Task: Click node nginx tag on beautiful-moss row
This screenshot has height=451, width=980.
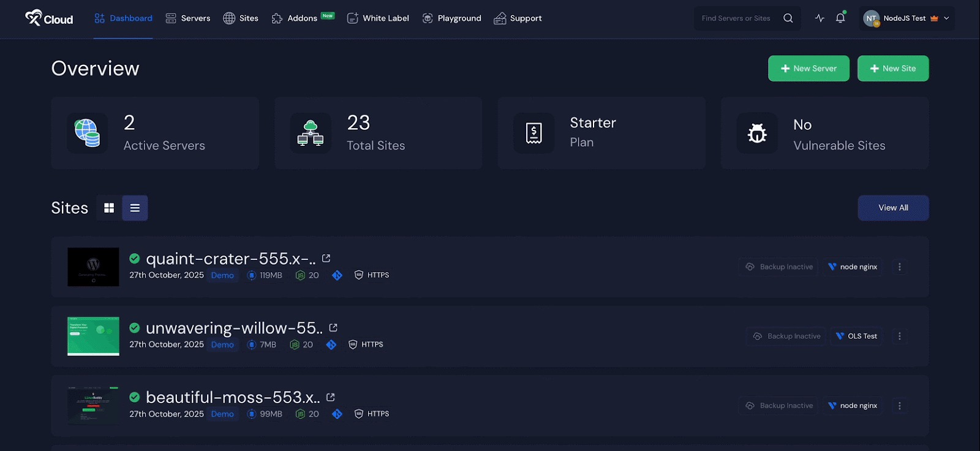Action: click(853, 405)
